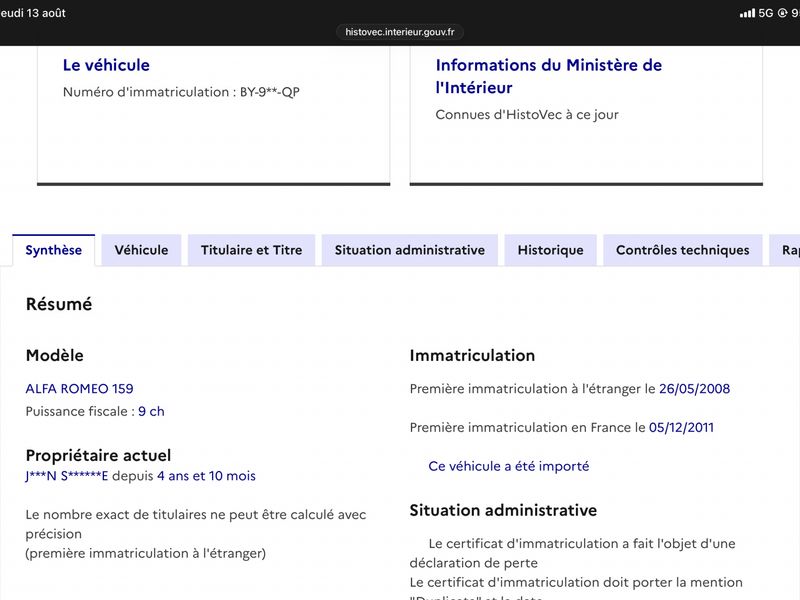Switch to the Véhicule tab
The width and height of the screenshot is (800, 600).
[x=141, y=250]
